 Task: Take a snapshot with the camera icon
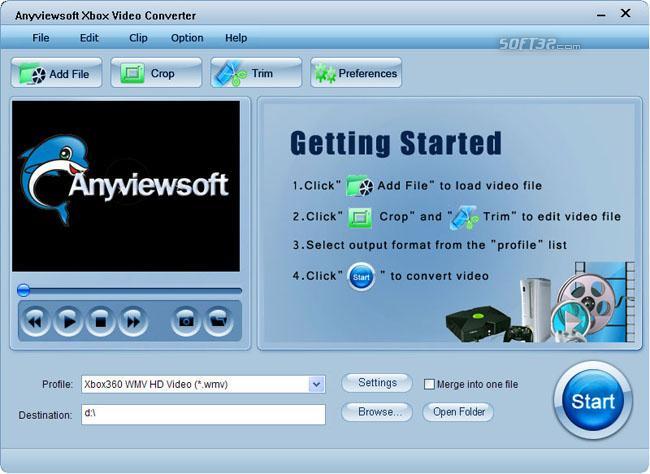tap(185, 321)
